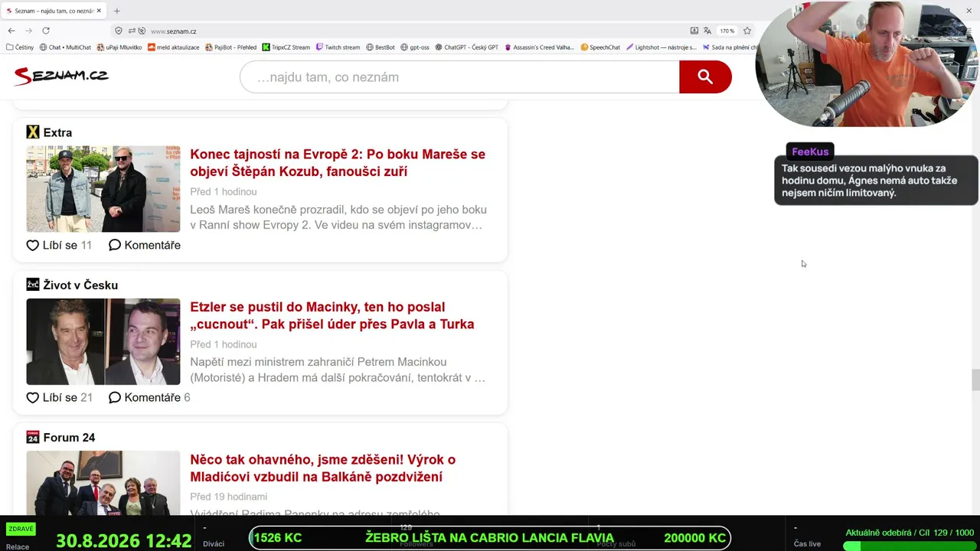Open the 170 % zoom level indicator
Image resolution: width=980 pixels, height=551 pixels.
(727, 31)
